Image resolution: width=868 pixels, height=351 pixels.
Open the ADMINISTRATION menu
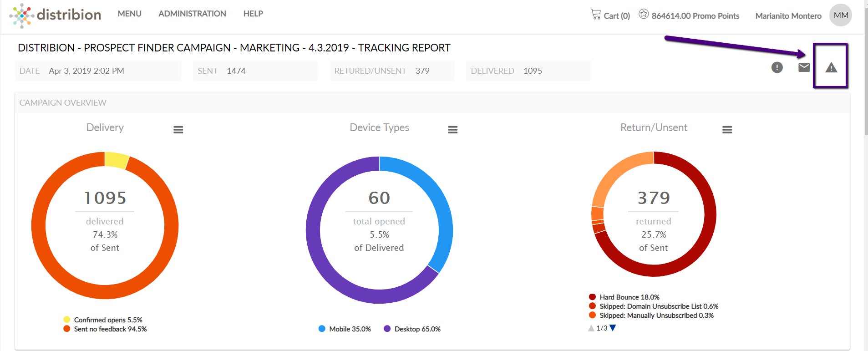pyautogui.click(x=192, y=14)
